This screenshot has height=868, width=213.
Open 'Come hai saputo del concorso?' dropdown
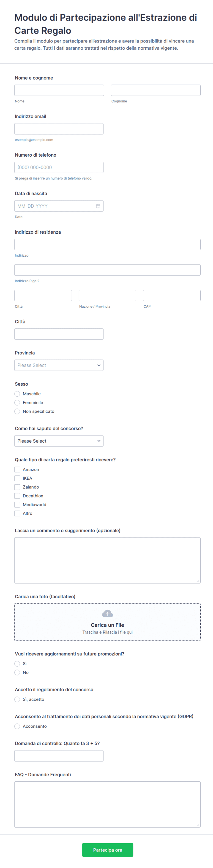[59, 441]
